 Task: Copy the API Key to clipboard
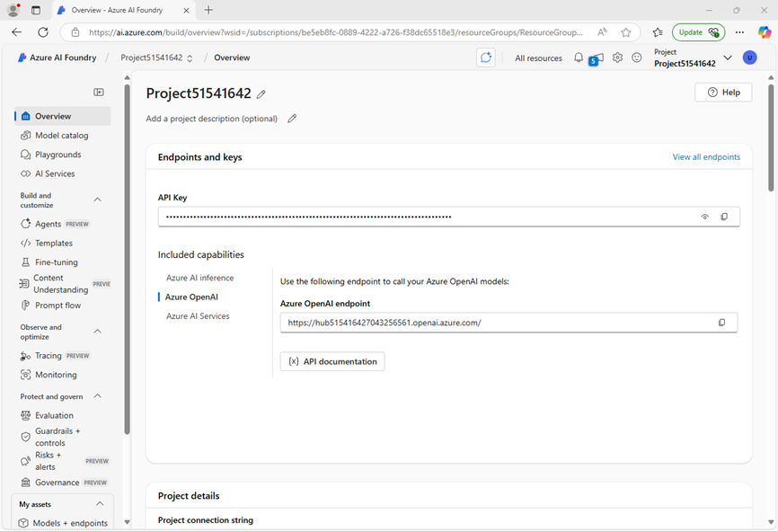pos(724,217)
